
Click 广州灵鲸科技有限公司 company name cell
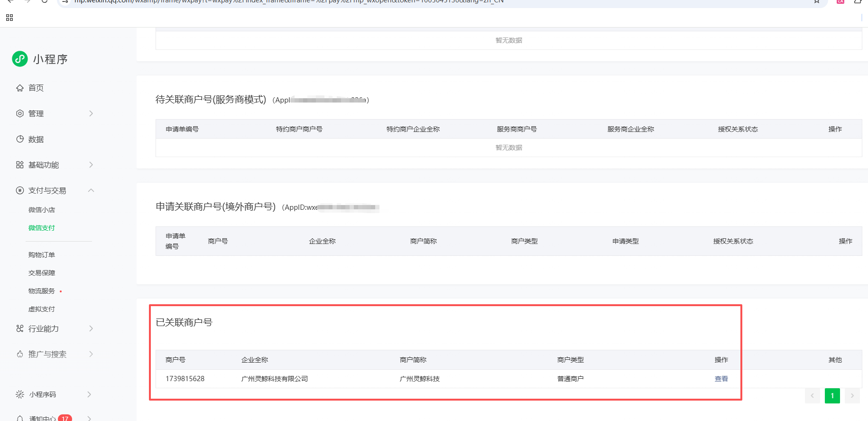275,379
